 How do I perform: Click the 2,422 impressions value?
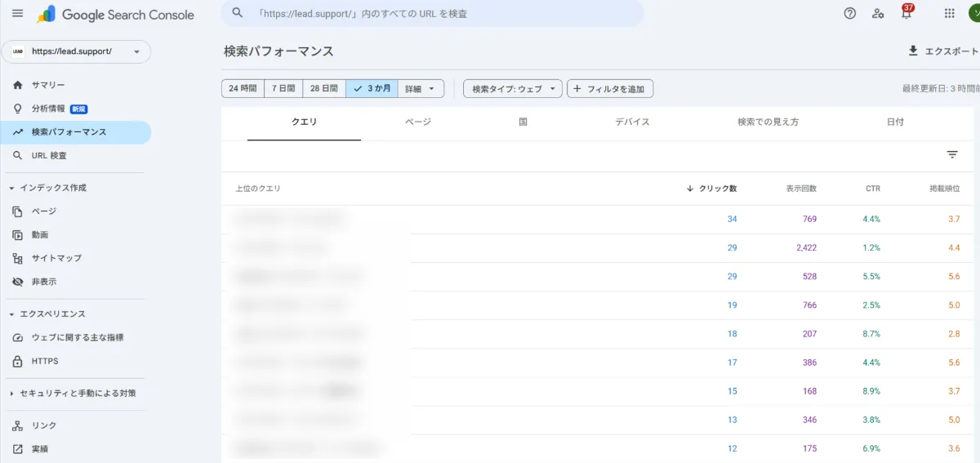point(805,247)
